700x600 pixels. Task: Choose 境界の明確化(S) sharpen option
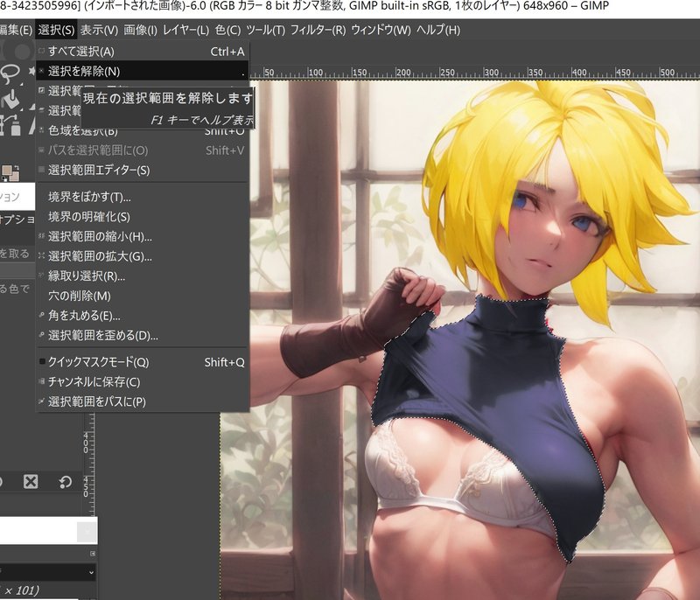coord(142,217)
